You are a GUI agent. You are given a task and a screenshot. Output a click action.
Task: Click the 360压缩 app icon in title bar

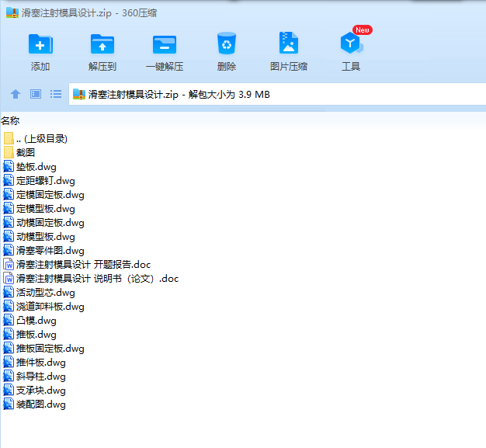pyautogui.click(x=12, y=12)
